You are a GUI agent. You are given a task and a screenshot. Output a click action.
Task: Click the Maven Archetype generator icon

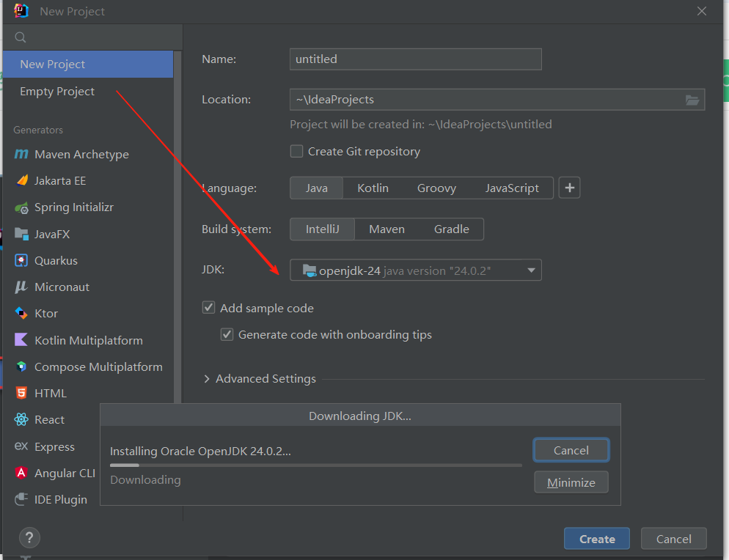click(x=21, y=154)
